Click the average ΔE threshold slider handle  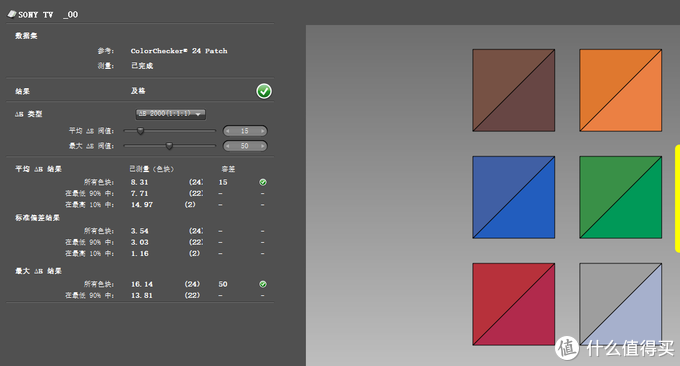[140, 131]
